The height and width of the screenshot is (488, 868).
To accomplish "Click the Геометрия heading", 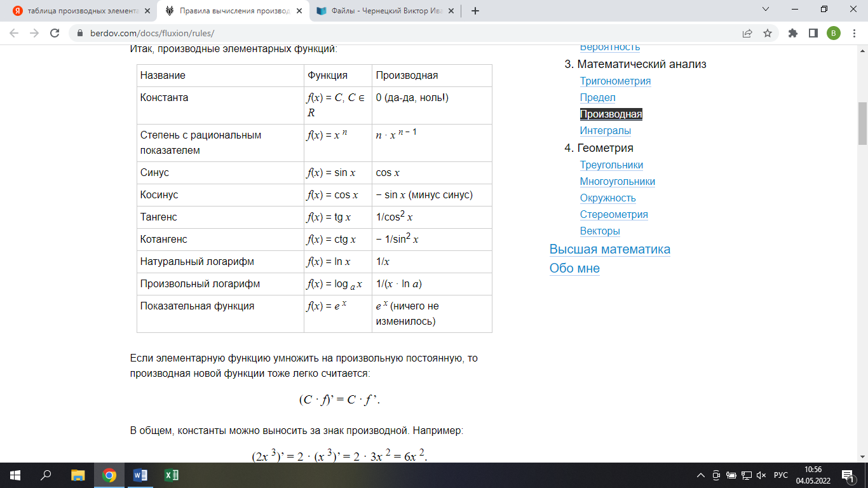I will coord(605,148).
